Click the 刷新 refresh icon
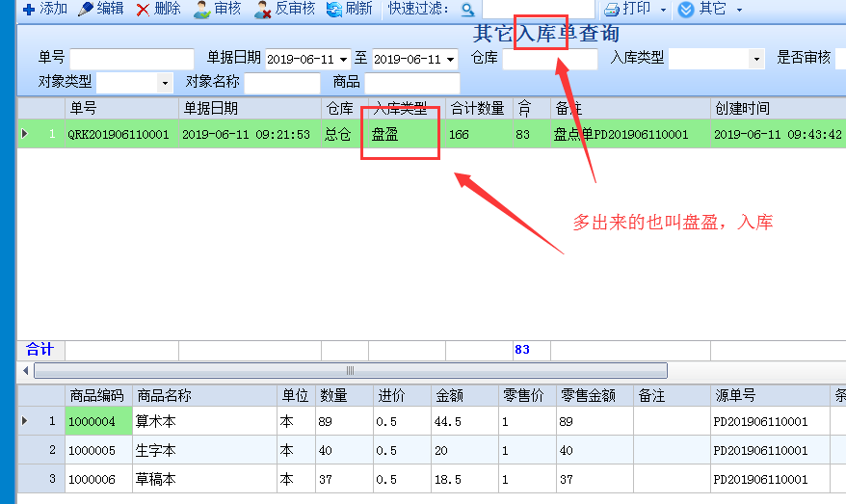The image size is (846, 504). tap(334, 10)
